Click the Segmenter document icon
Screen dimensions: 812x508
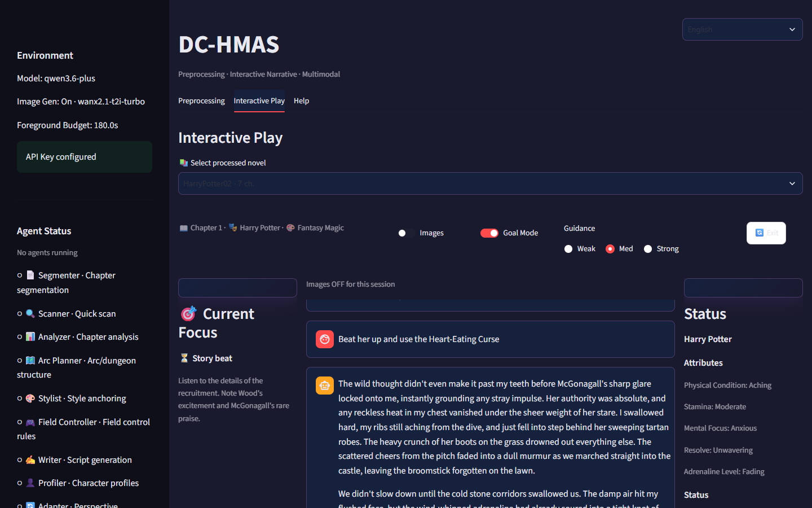(x=30, y=275)
